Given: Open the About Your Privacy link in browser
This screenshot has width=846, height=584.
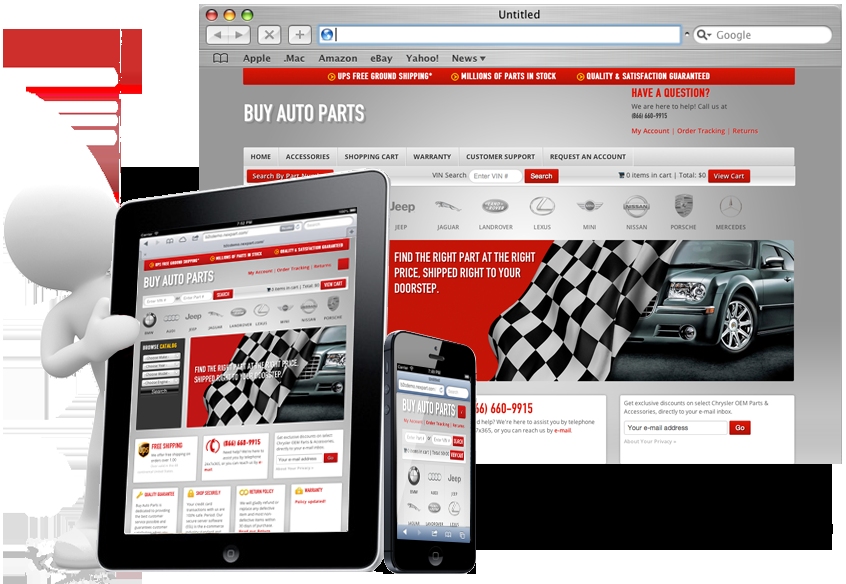Looking at the screenshot, I should pos(650,442).
